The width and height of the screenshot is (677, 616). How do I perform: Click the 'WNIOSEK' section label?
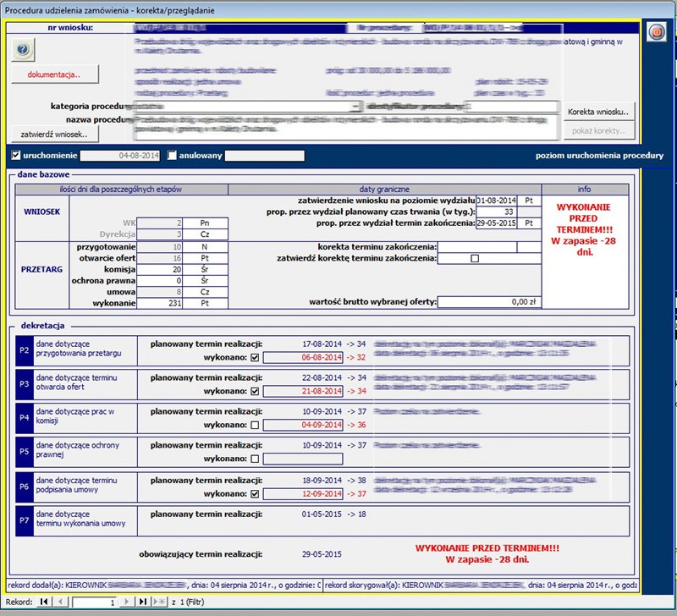tap(41, 212)
